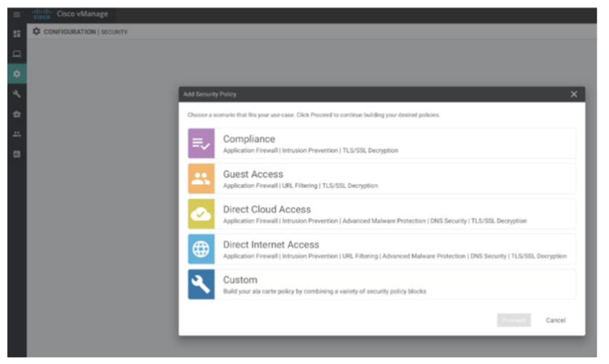Image resolution: width=609 pixels, height=364 pixels.
Task: Open the hamburger menu in the top bar
Action: [x=17, y=15]
